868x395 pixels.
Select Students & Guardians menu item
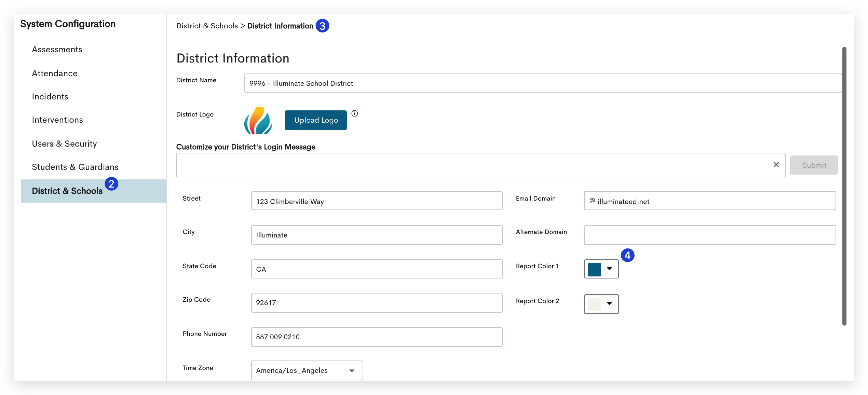pos(75,167)
